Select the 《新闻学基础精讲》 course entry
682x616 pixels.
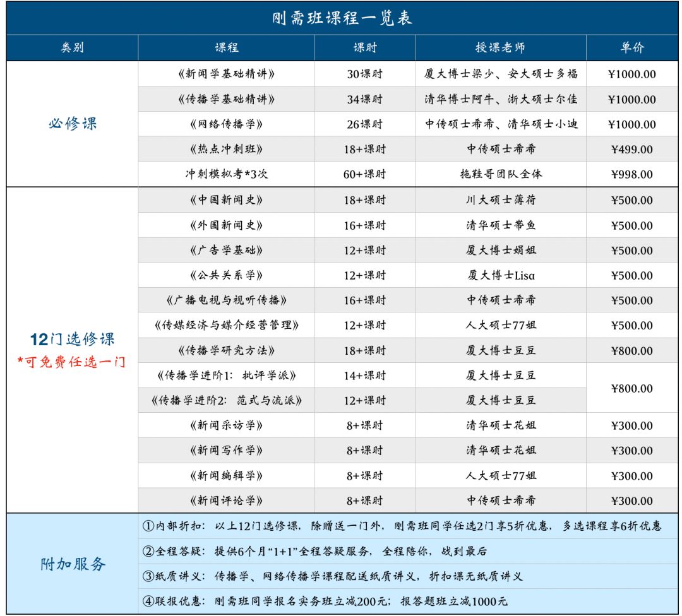226,74
